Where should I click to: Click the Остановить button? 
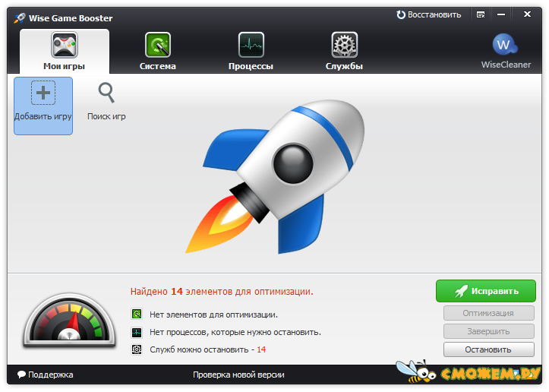pos(489,349)
